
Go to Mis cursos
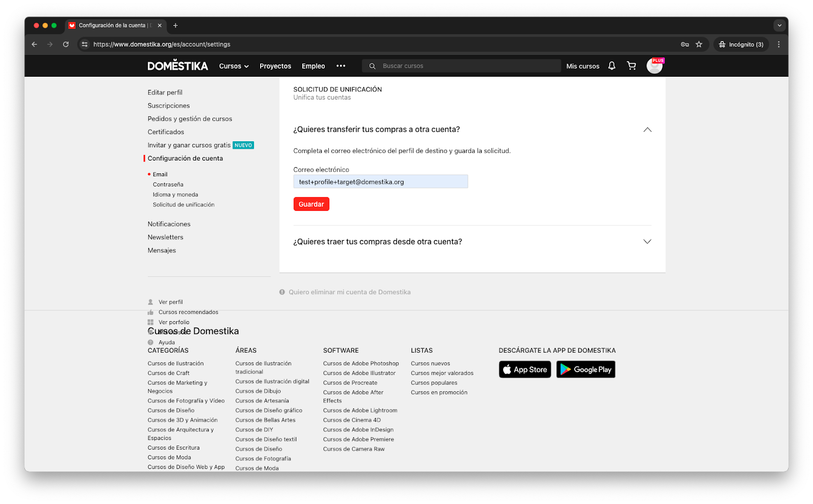pyautogui.click(x=583, y=66)
